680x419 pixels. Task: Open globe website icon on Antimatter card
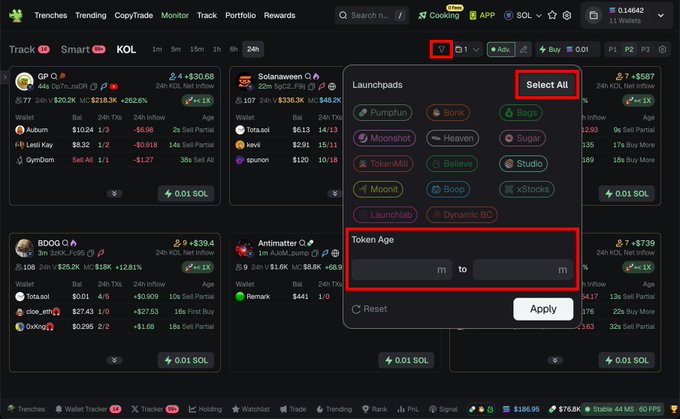335,253
